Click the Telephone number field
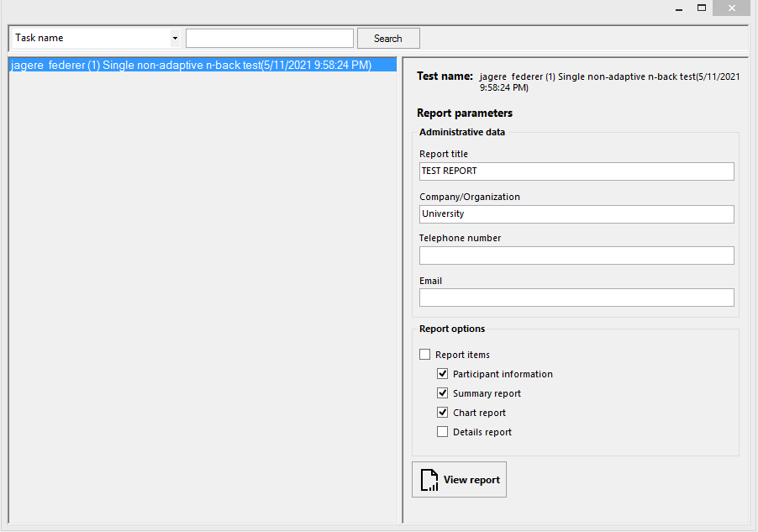This screenshot has width=758, height=532. (576, 255)
